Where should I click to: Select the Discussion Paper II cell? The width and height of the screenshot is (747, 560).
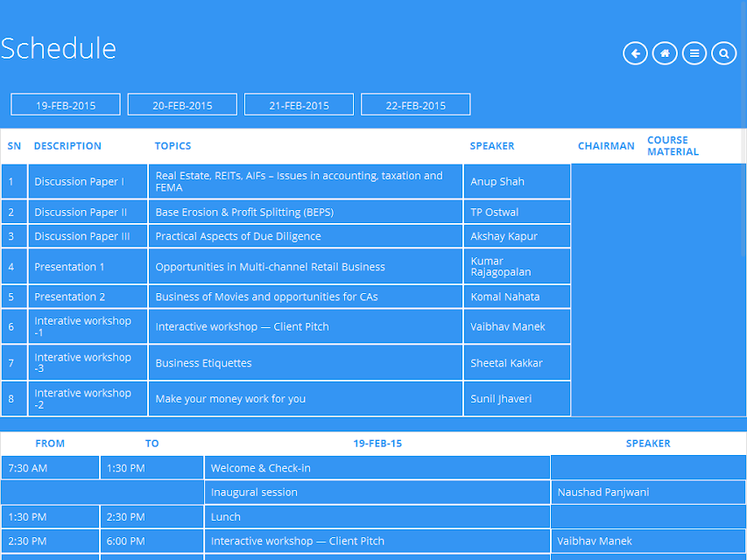tap(88, 212)
